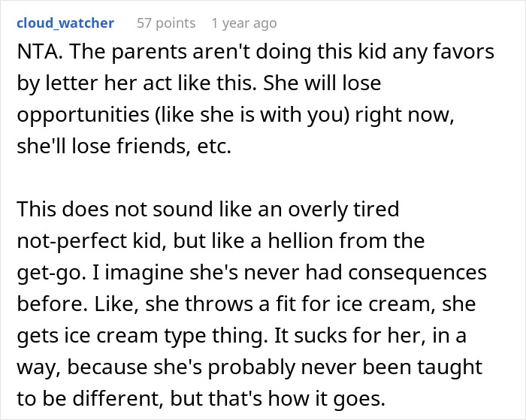Open the cloud_watcher user profile
The height and width of the screenshot is (420, 526).
[65, 23]
